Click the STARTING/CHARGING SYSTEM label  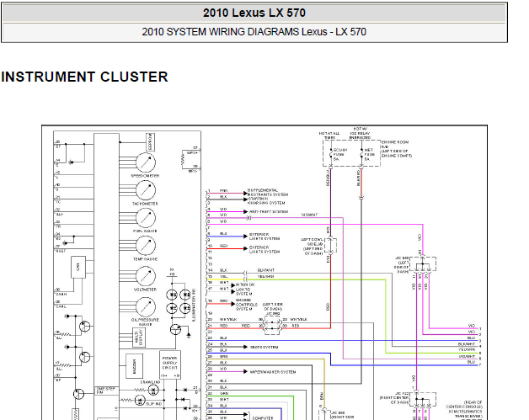pyautogui.click(x=266, y=201)
